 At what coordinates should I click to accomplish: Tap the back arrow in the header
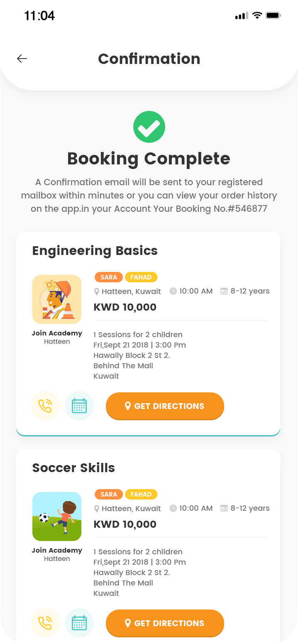22,59
